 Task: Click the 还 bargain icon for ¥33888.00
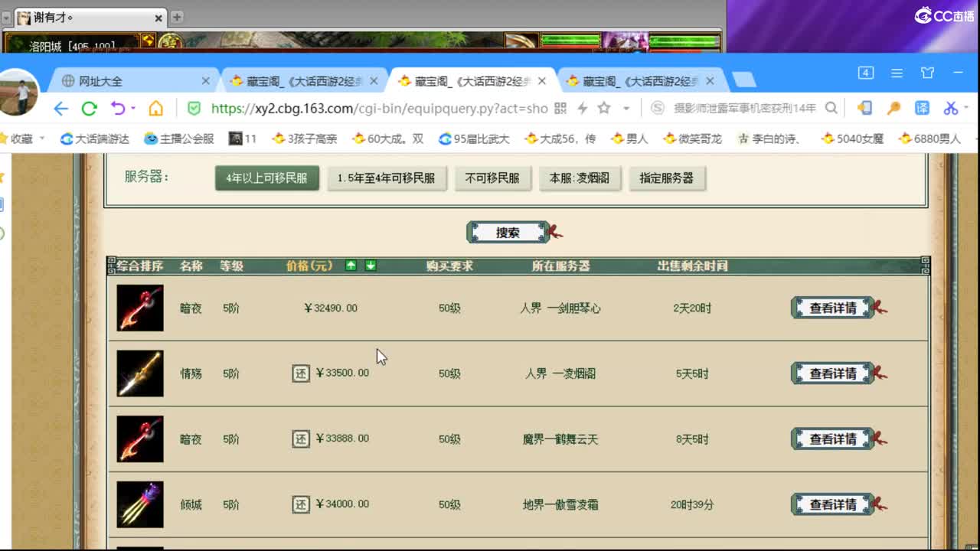[301, 439]
